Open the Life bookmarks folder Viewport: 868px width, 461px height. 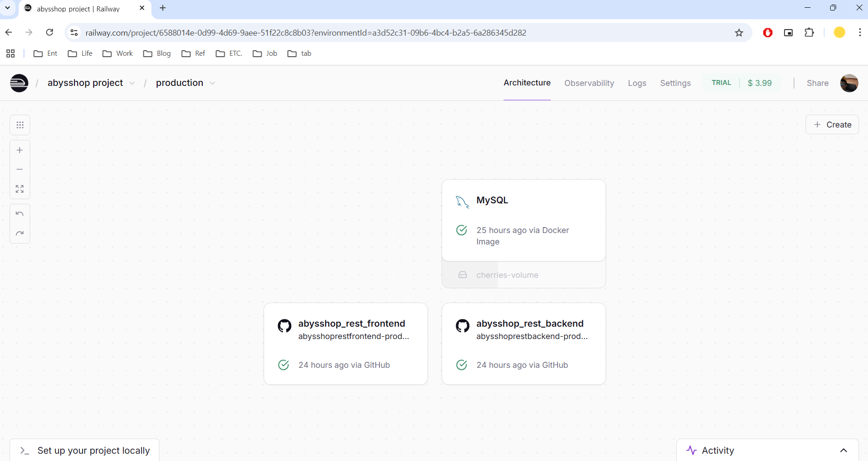tap(80, 53)
